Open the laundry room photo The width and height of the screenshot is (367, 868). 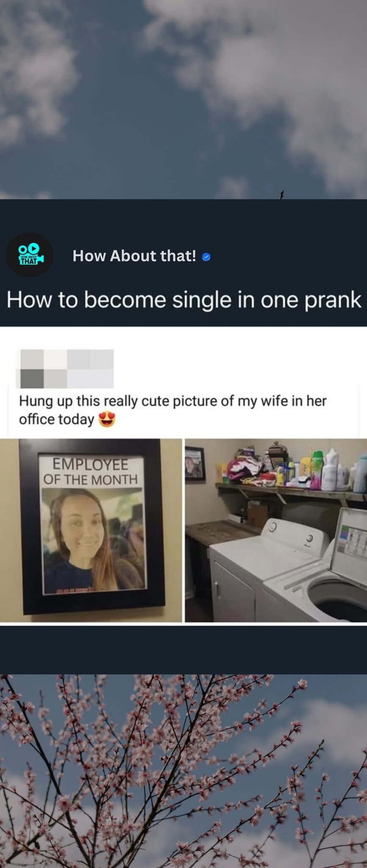(276, 530)
